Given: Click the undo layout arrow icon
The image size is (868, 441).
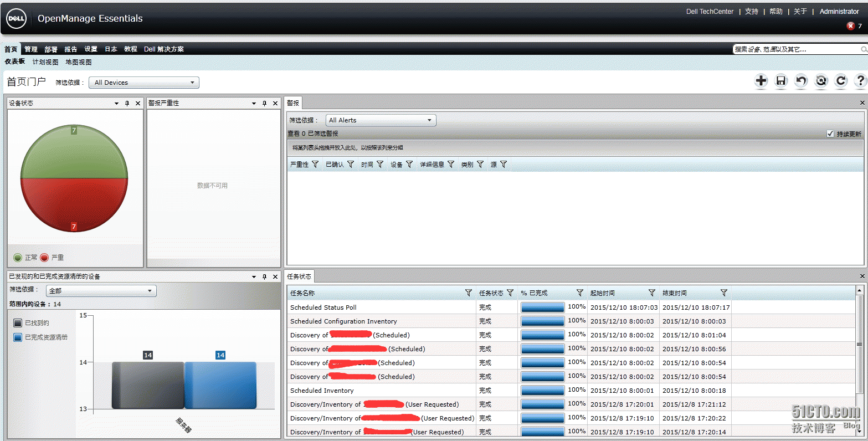Looking at the screenshot, I should (801, 81).
